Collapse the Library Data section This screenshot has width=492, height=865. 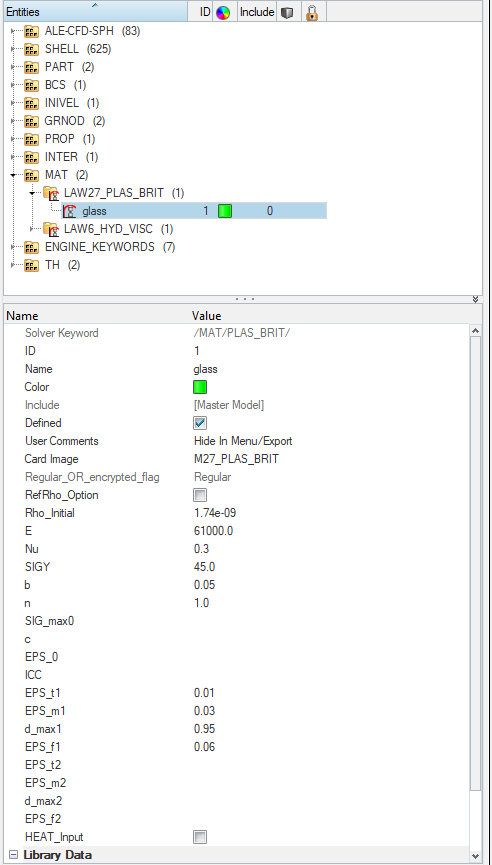point(13,855)
